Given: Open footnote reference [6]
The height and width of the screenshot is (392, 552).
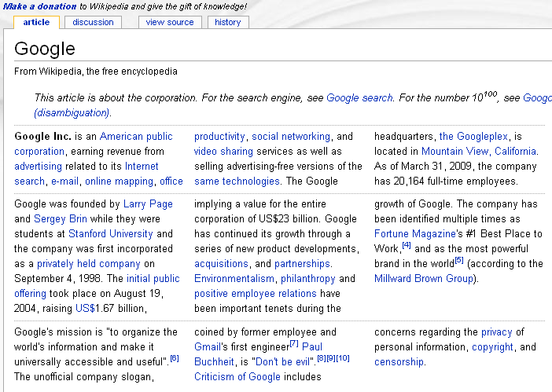Looking at the screenshot, I should coord(175,358).
